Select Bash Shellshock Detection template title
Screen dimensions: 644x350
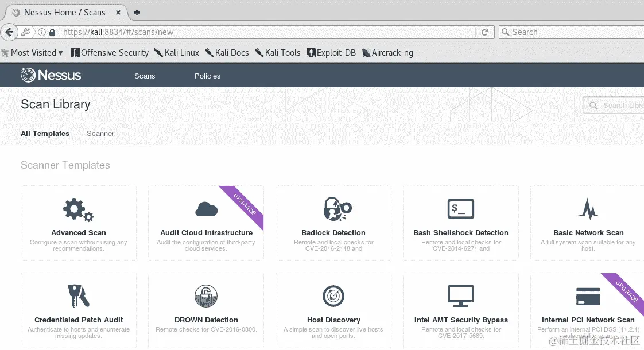[461, 232]
